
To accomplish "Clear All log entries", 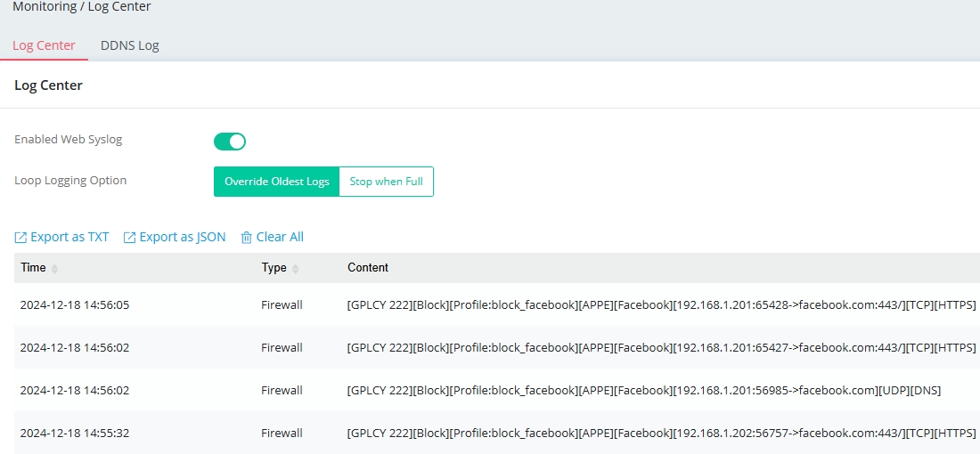I will pyautogui.click(x=280, y=238).
